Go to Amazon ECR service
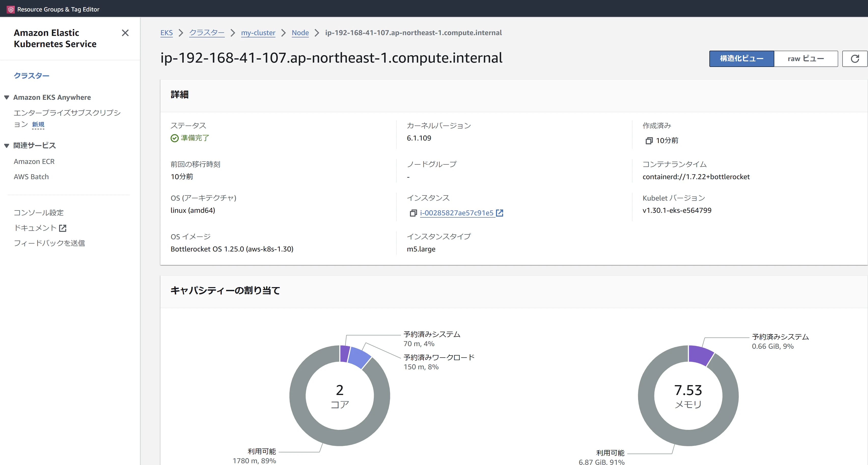The image size is (868, 465). coord(34,162)
